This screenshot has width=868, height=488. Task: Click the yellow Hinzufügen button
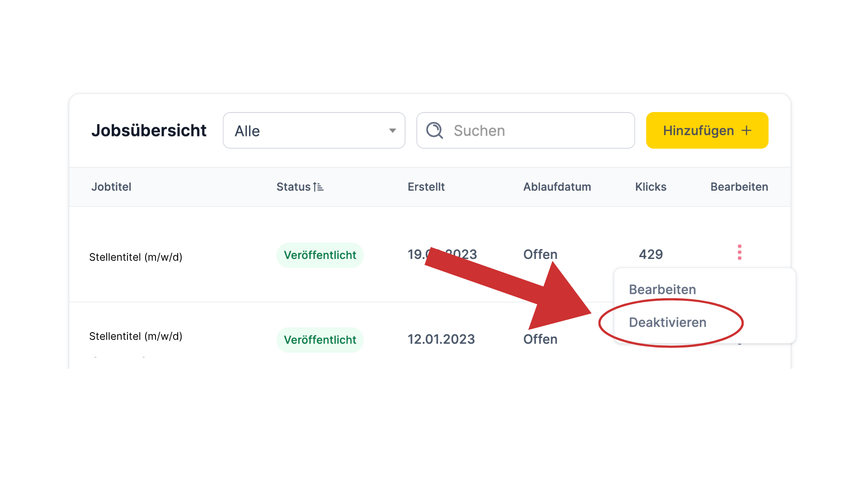pos(707,131)
